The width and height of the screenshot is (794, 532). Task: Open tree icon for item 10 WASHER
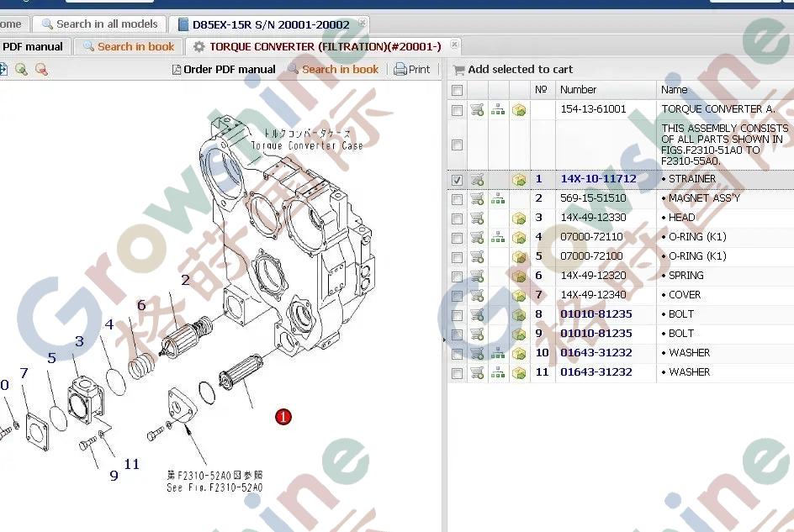point(498,353)
